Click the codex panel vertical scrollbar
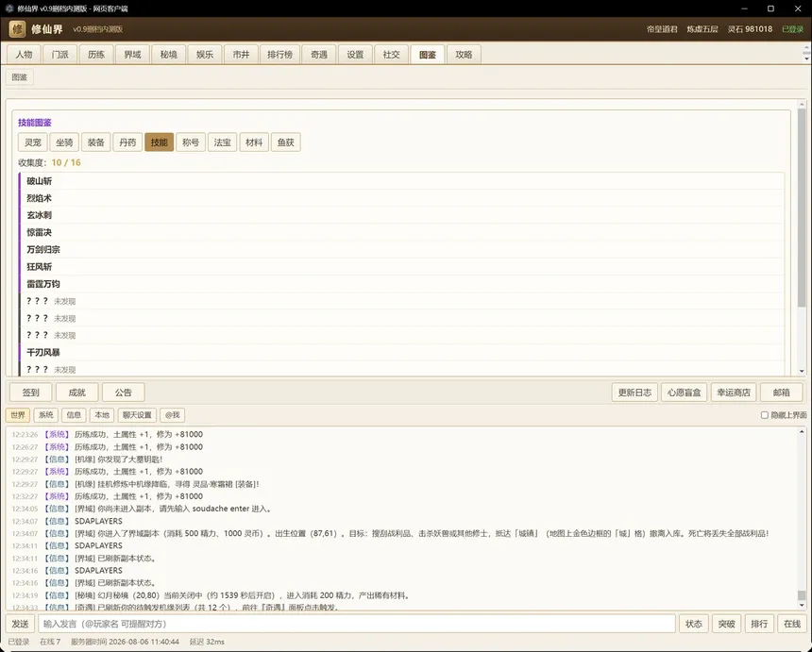The height and width of the screenshot is (652, 812). pos(802,207)
